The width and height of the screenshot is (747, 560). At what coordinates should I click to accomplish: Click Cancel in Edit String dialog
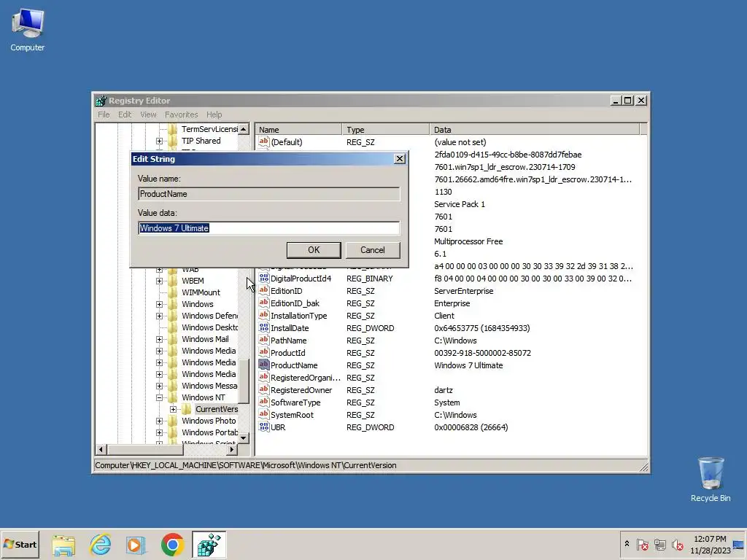[373, 250]
